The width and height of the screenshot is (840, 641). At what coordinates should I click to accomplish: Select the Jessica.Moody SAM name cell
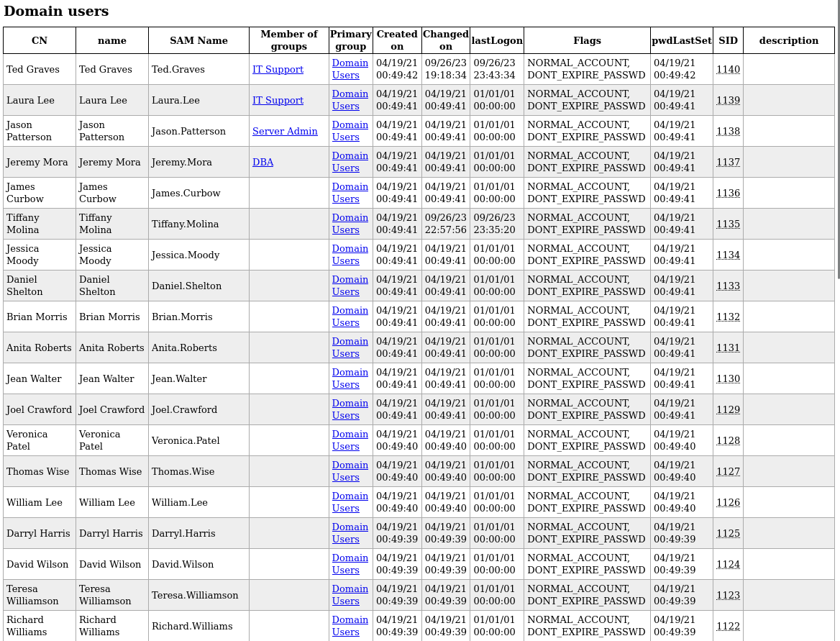click(198, 255)
